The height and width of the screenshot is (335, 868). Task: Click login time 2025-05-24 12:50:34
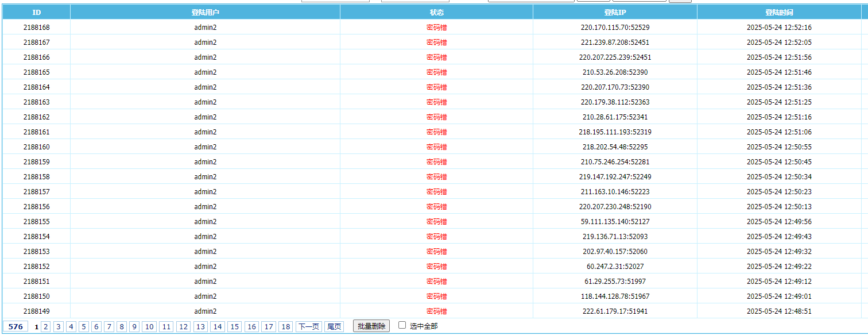click(x=779, y=176)
